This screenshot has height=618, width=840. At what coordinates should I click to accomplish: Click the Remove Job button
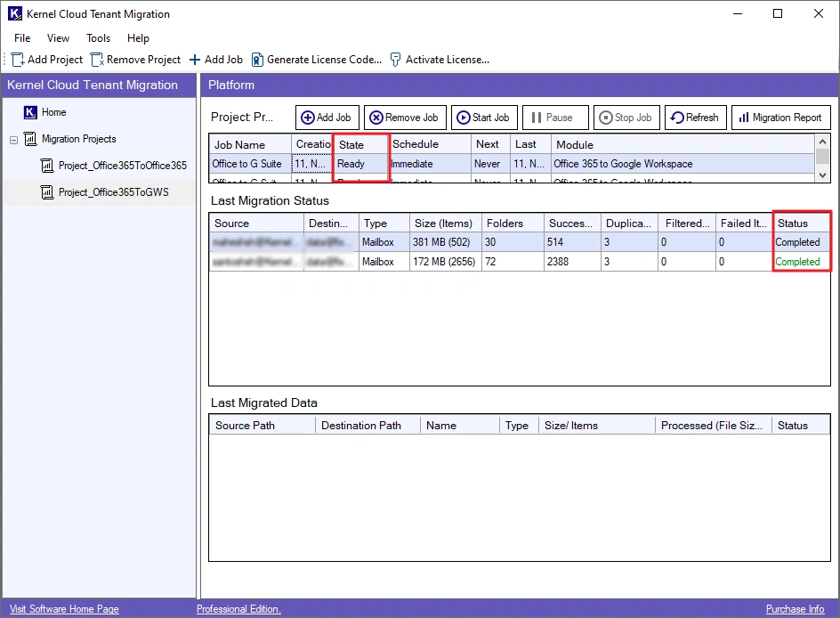pyautogui.click(x=404, y=118)
